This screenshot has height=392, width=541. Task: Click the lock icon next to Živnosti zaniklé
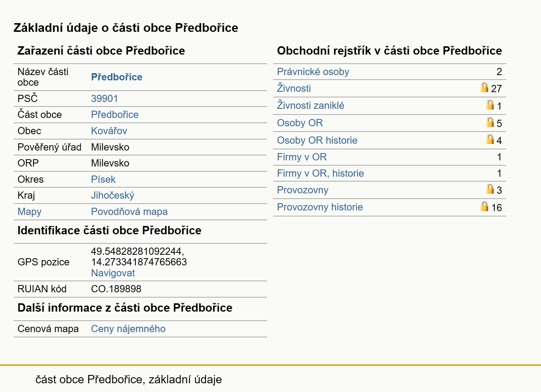coord(490,105)
